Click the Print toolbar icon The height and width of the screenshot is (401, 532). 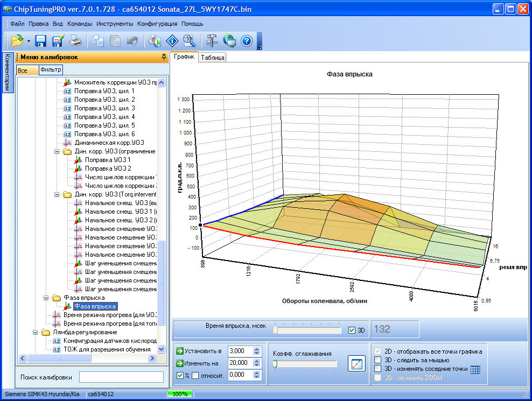(76, 41)
